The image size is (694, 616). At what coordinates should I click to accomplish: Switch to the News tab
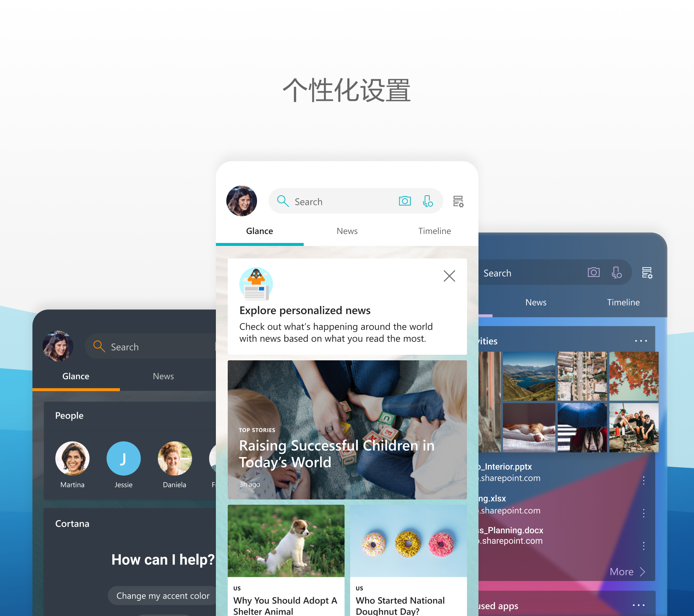(347, 231)
